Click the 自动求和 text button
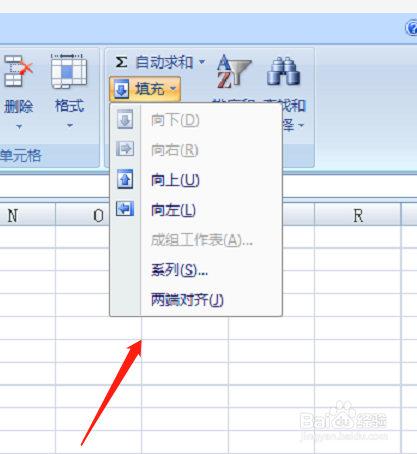Screen dimensions: 417x454 tap(164, 62)
